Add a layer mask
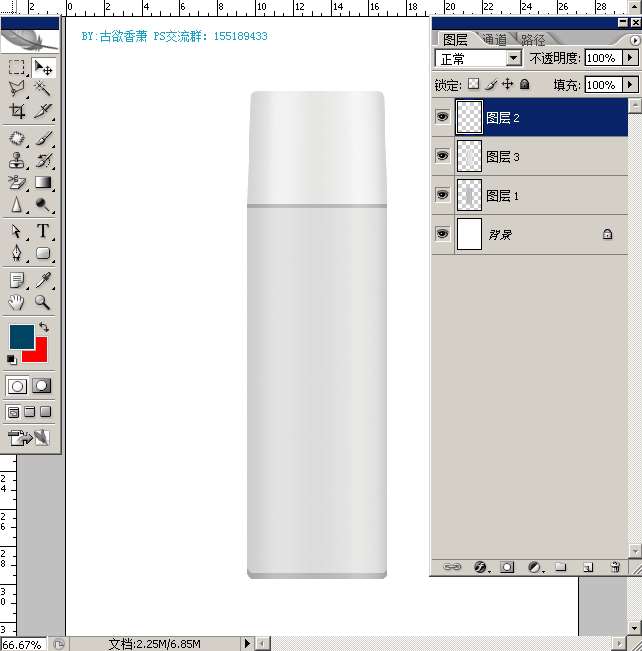Viewport: 642px width, 651px height. (507, 567)
